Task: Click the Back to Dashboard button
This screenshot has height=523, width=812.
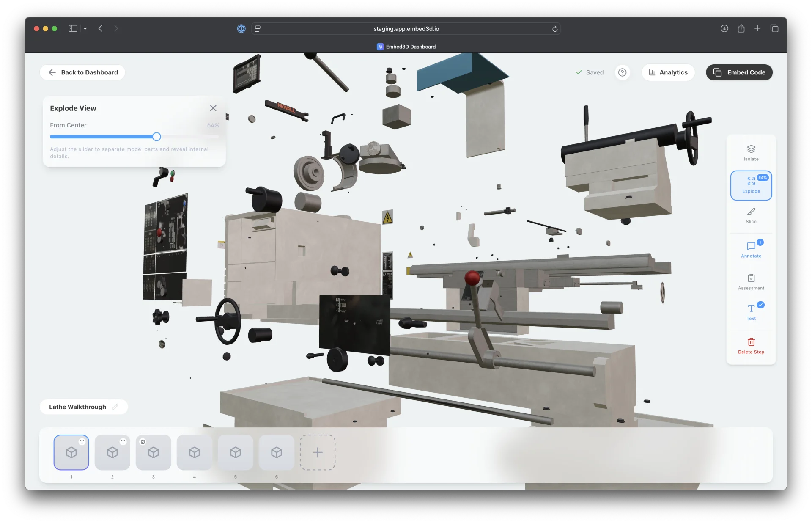Action: [x=82, y=72]
